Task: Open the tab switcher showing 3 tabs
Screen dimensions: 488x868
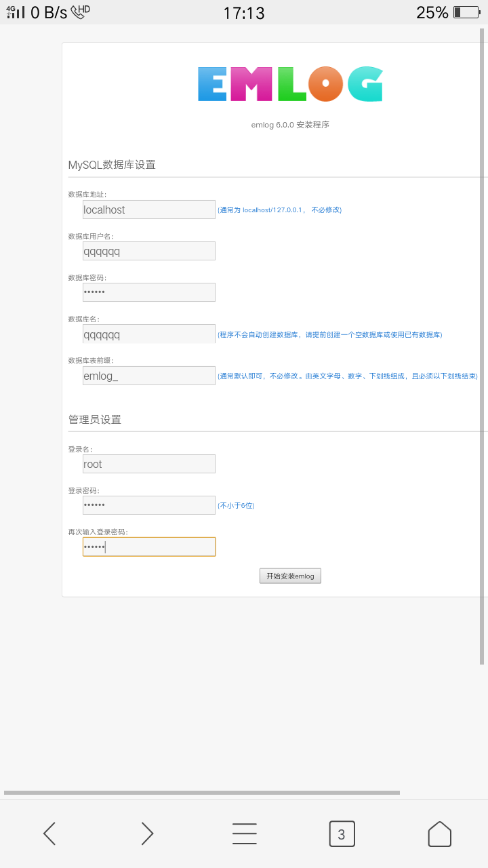Action: point(342,833)
